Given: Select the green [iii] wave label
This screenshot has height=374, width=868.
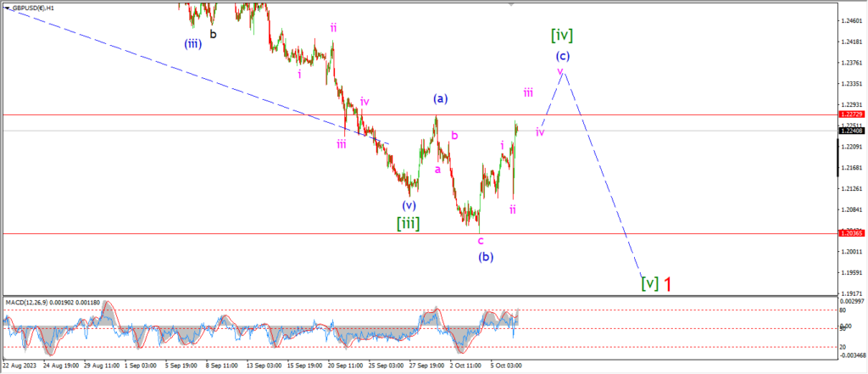Looking at the screenshot, I should tap(408, 223).
